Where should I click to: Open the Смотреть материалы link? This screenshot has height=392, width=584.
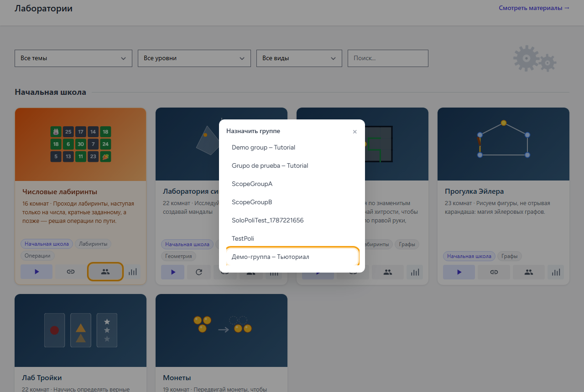coord(534,8)
